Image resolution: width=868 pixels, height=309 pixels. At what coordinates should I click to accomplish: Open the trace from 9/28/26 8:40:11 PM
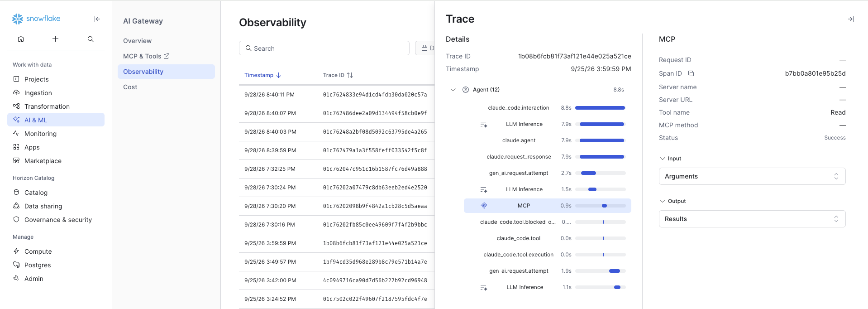click(x=337, y=95)
